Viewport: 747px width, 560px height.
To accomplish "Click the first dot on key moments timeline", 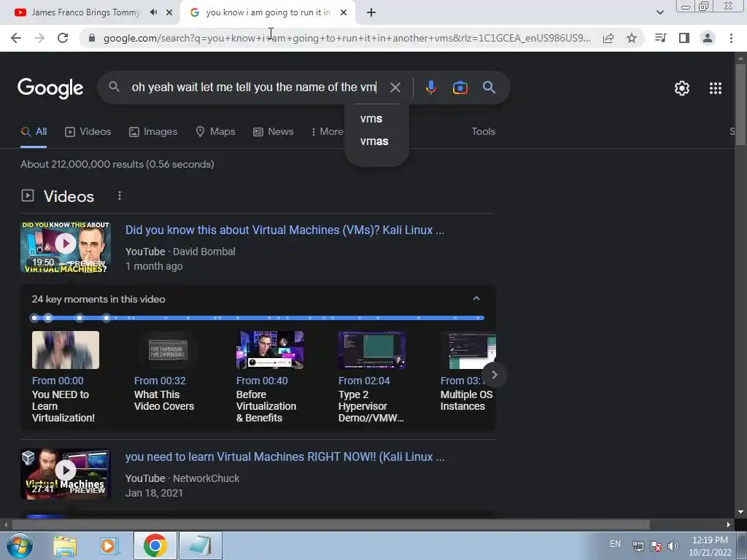I will click(34, 318).
